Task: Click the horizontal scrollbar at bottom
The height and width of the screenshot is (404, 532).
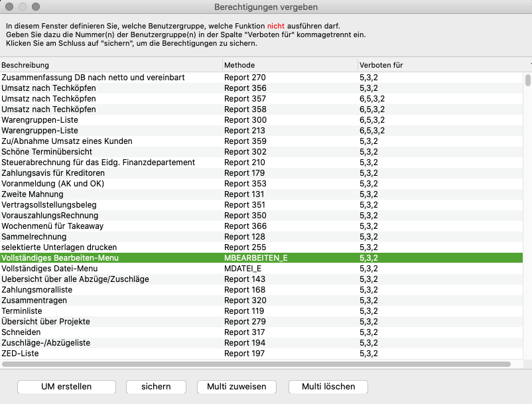Action: pos(256,364)
